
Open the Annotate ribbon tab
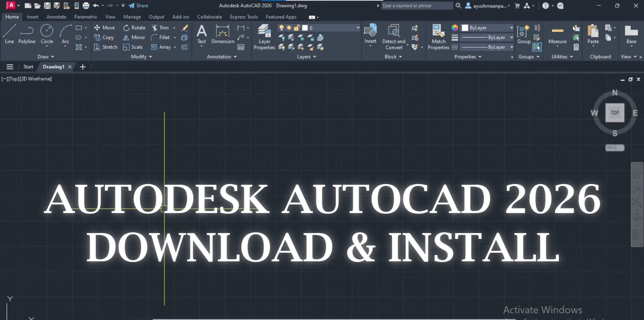(56, 17)
